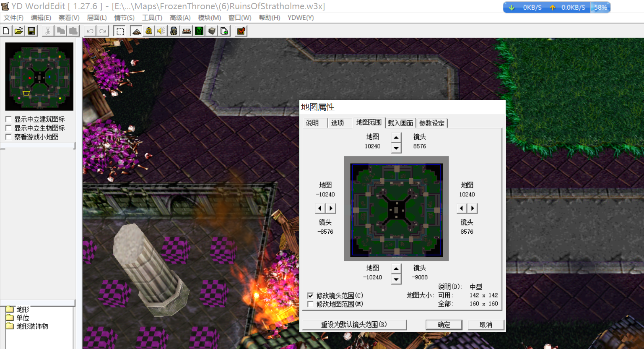Open the 察看(V) menu

[69, 18]
